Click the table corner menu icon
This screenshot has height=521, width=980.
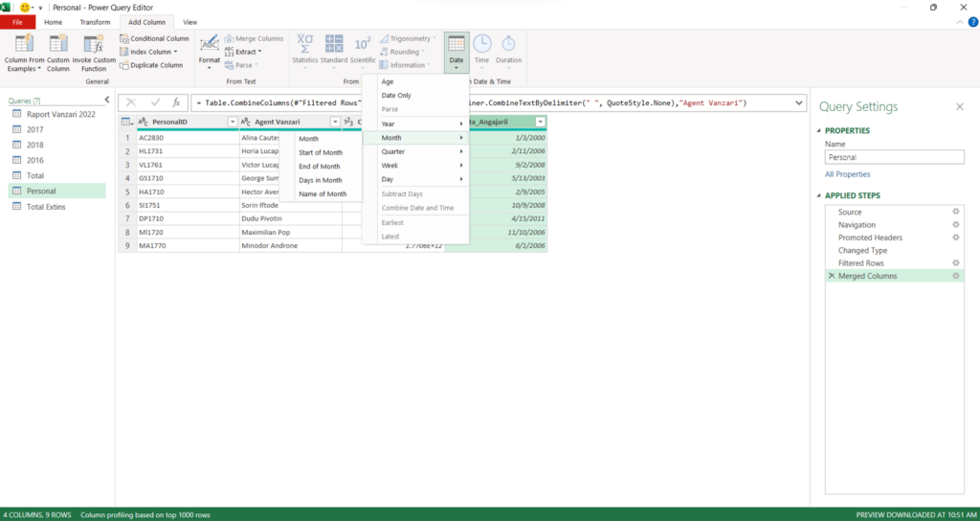[x=127, y=122]
